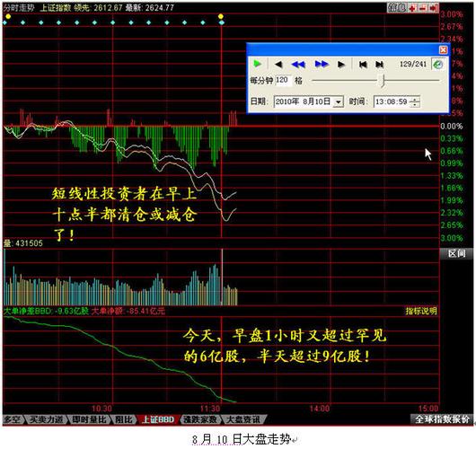
Task: Click the 15:00 time axis label
Action: pyautogui.click(x=428, y=409)
